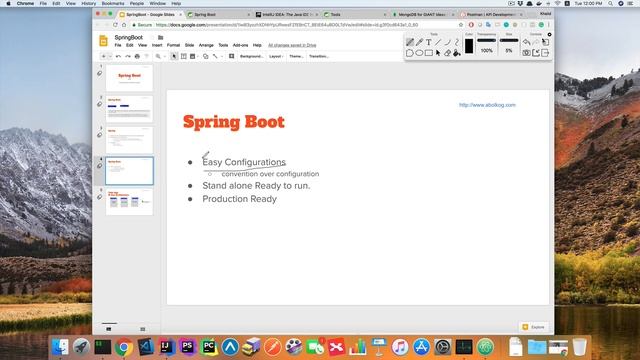Select the arrow pointer tool in palette
Viewport: 640px width, 360px height.
pos(438,53)
